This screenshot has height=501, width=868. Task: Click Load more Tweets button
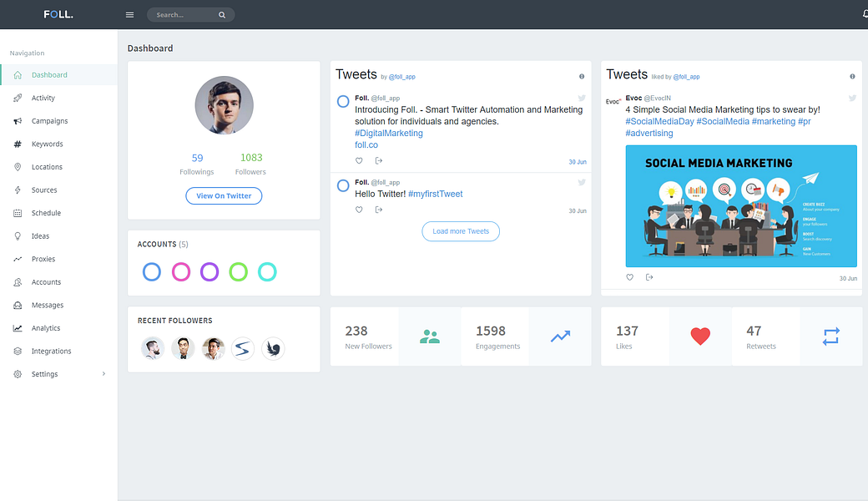(461, 231)
